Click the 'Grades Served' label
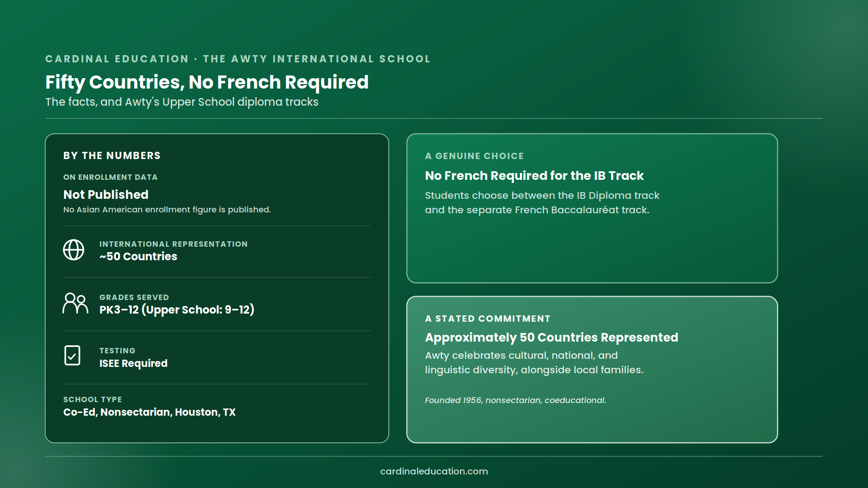This screenshot has width=868, height=488. pos(134,297)
